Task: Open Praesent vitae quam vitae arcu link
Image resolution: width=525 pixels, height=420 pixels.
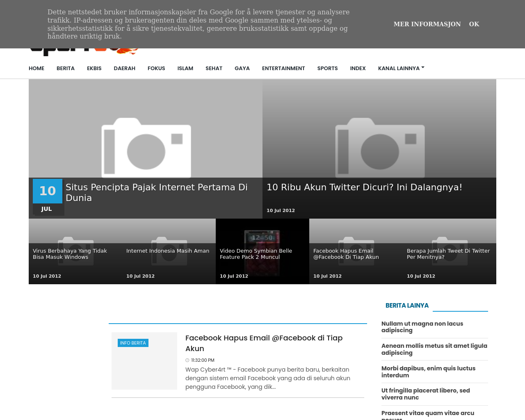Action: click(x=428, y=415)
